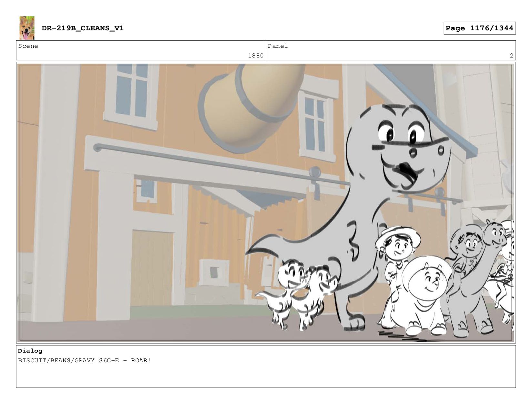Click the 'Scene' label
Screen dimensions: 532x412
pyautogui.click(x=28, y=46)
